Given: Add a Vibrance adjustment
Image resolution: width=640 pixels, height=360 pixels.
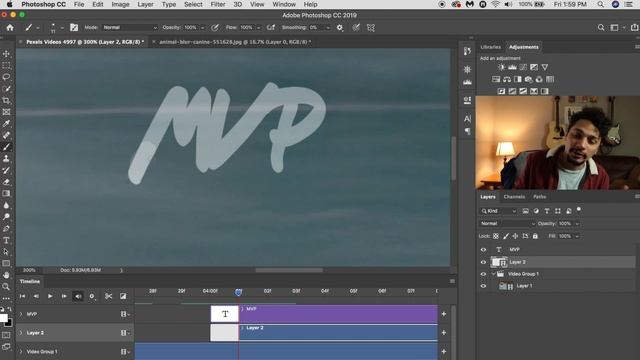Looking at the screenshot, I should [x=544, y=67].
